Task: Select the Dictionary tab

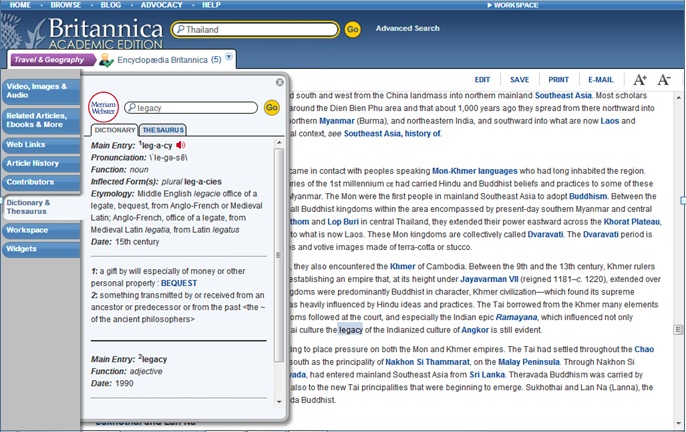Action: click(115, 130)
